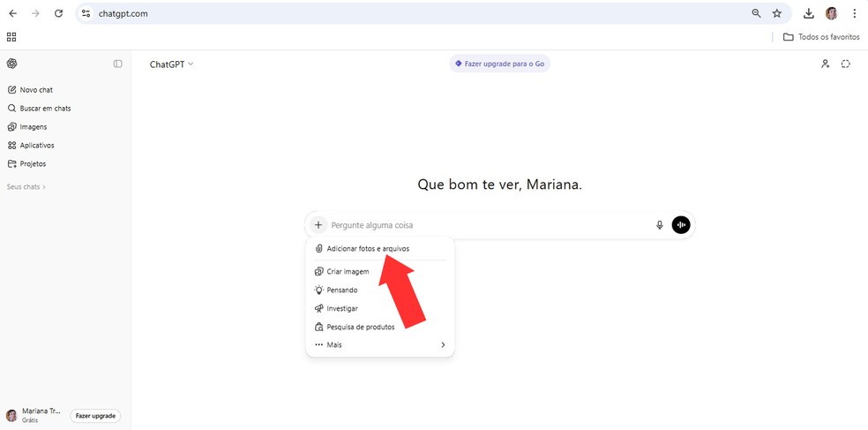This screenshot has height=430, width=868.
Task: Click the microphone dictation icon
Action: point(659,225)
